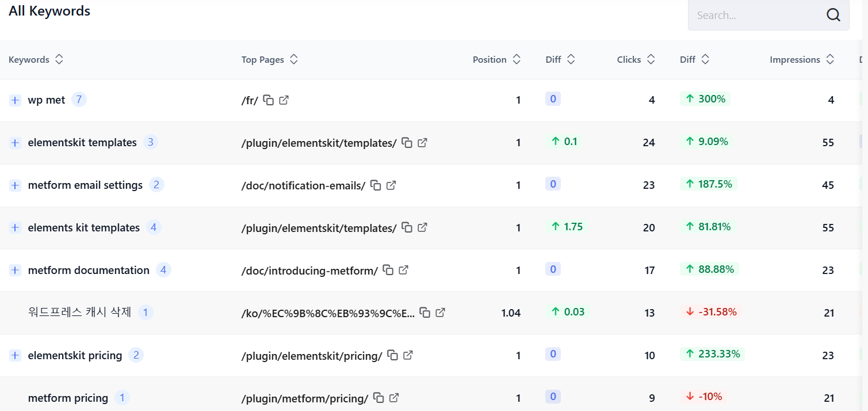
Task: Sort by Diff column next to Position
Action: (x=571, y=59)
